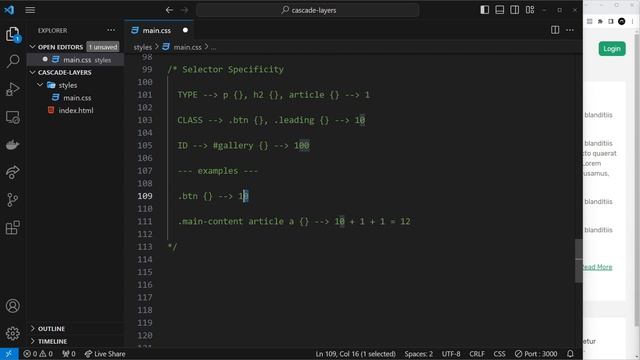This screenshot has height=360, width=640.
Task: Open editor More Actions ellipsis
Action: coord(570,30)
